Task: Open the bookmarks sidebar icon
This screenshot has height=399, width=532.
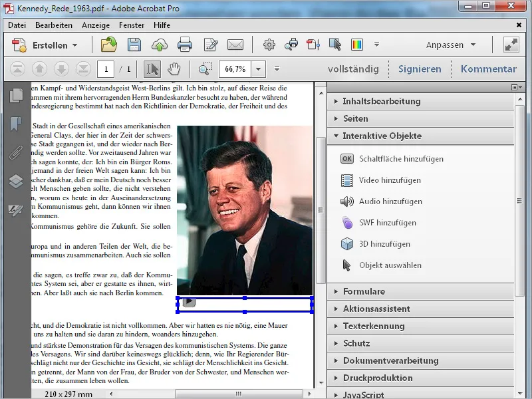Action: click(x=16, y=124)
